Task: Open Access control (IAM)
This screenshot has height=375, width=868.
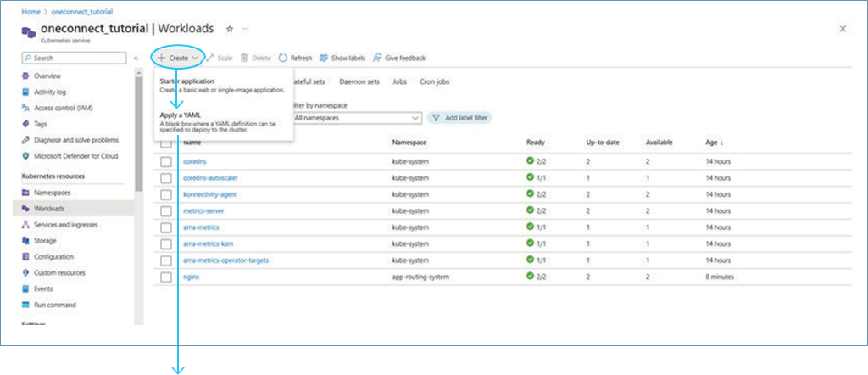Action: coord(63,108)
